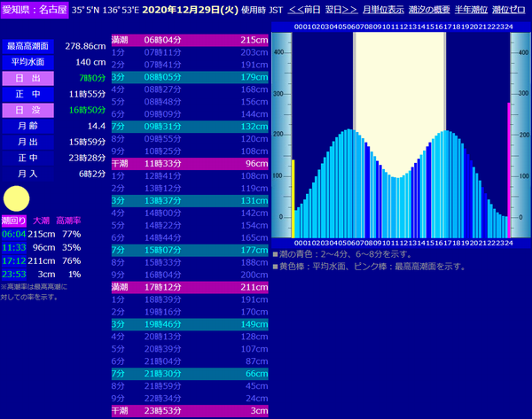Go to next day via 翌日>>
This screenshot has height=419, width=532.
[x=341, y=10]
